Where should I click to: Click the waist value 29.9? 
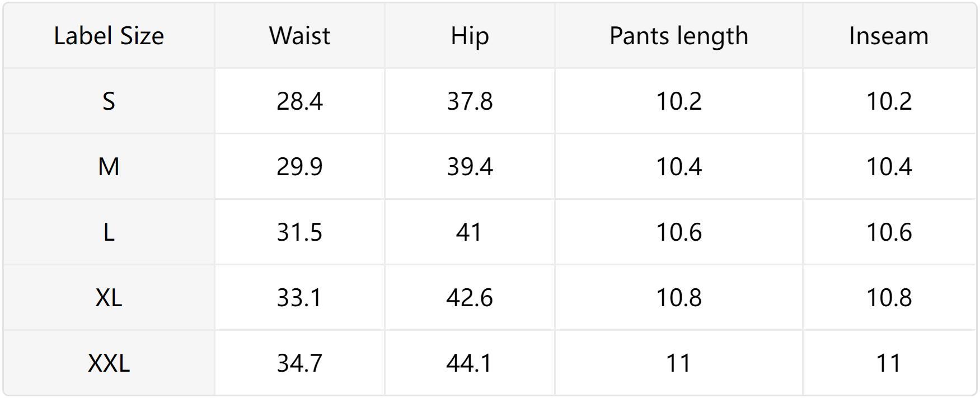(299, 167)
